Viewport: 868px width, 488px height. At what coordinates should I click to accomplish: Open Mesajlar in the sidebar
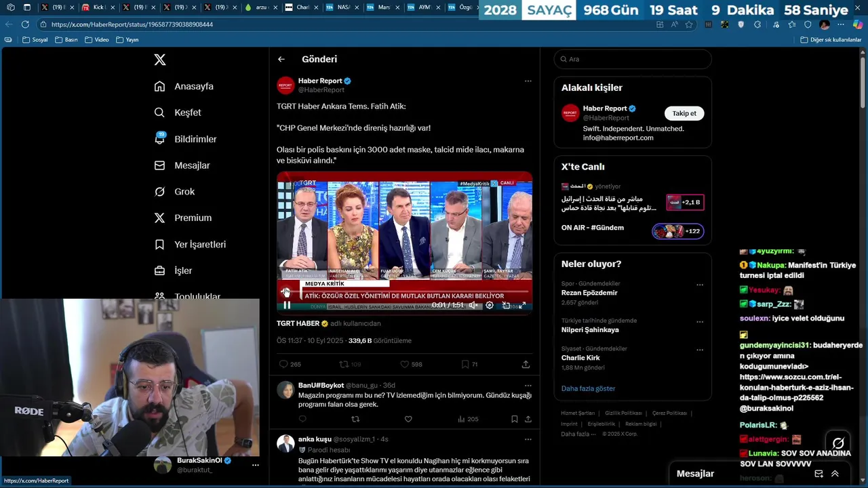pos(182,165)
